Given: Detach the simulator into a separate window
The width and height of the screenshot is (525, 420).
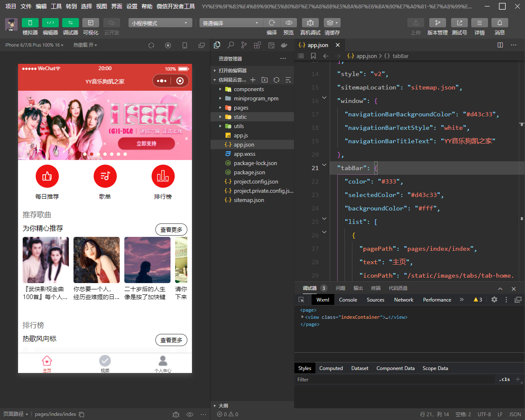Looking at the screenshot, I should point(202,45).
